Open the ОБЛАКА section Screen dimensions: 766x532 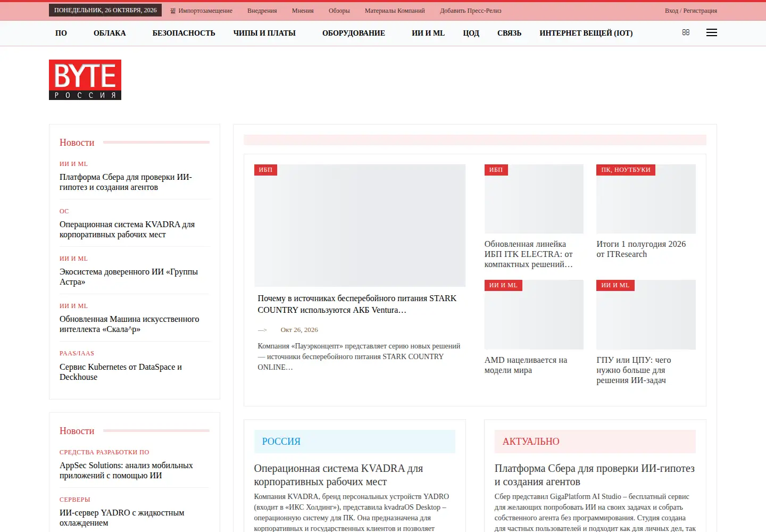110,33
